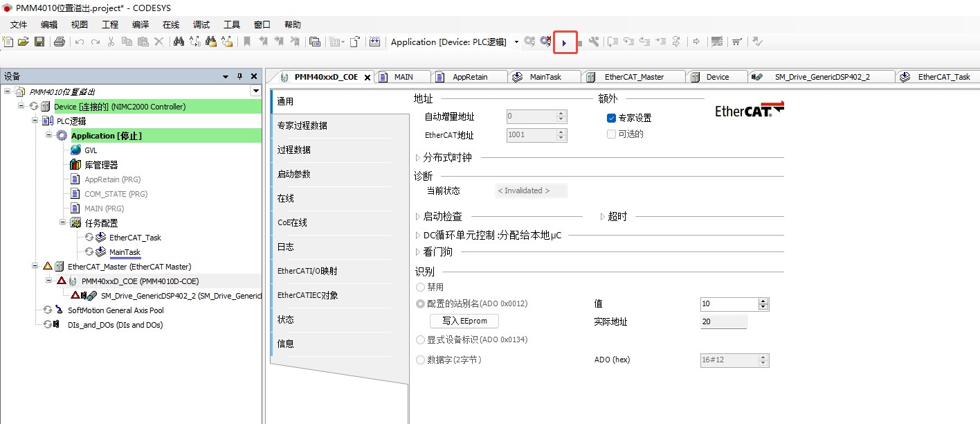Viewport: 980px width, 424px height.
Task: Start the application with the play icon
Action: tap(565, 43)
